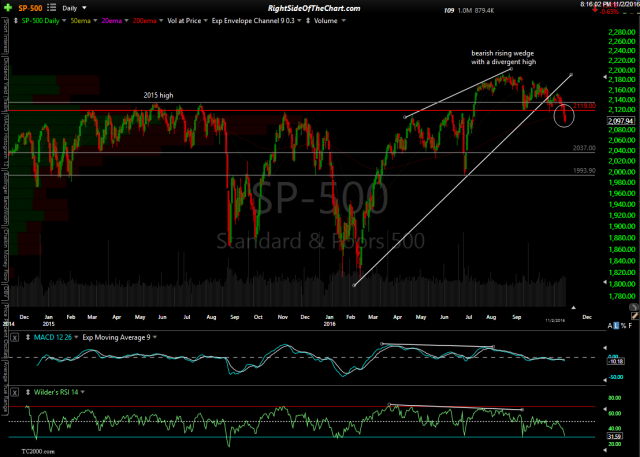Close the MACD indicator pane with X

14,337
